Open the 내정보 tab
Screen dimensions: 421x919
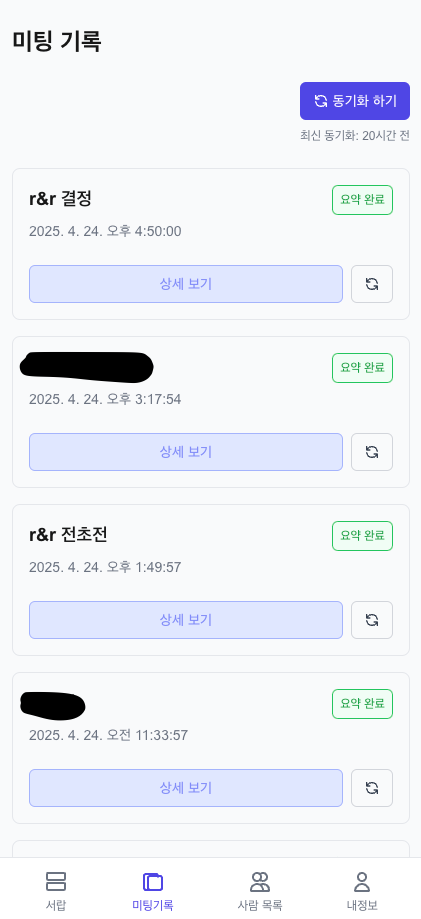click(362, 890)
